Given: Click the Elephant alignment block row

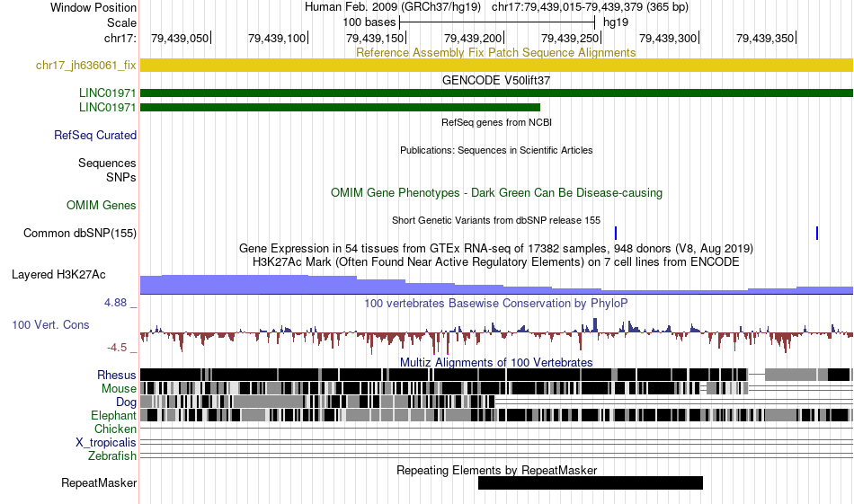Looking at the screenshot, I should pos(496,415).
